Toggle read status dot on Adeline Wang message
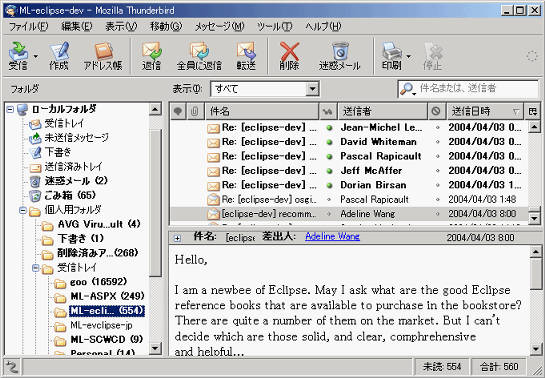Image resolution: width=545 pixels, height=378 pixels. pos(329,214)
